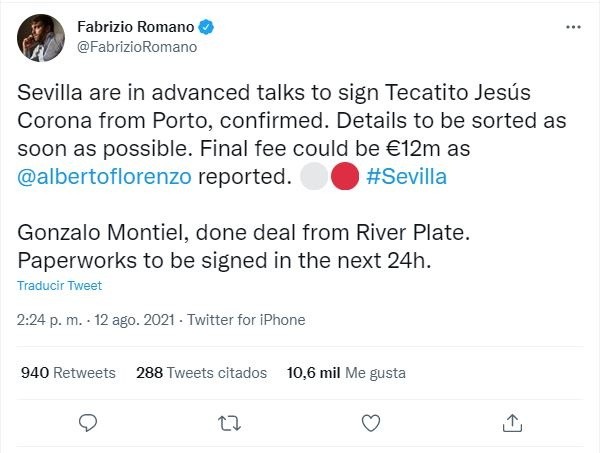Retweet this tweet using the retweet icon
Viewport: 605px width, 453px height.
229,421
